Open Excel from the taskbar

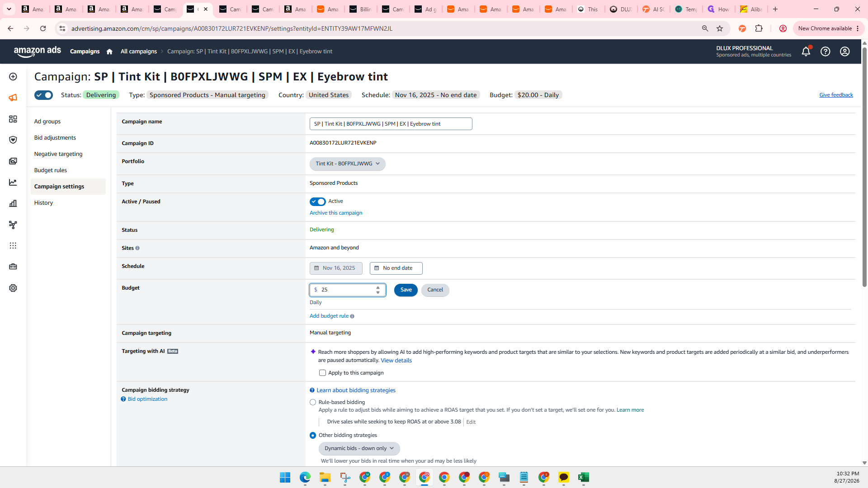pyautogui.click(x=583, y=477)
